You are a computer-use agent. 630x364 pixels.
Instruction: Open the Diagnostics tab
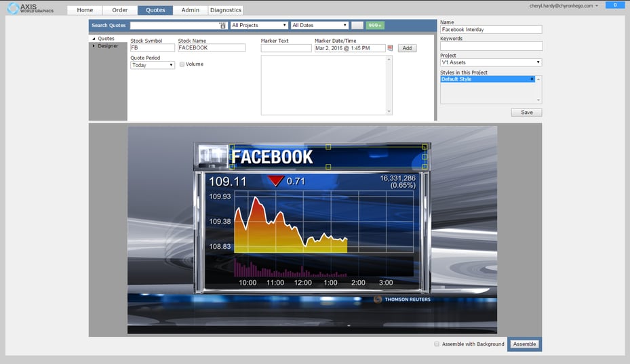point(225,10)
